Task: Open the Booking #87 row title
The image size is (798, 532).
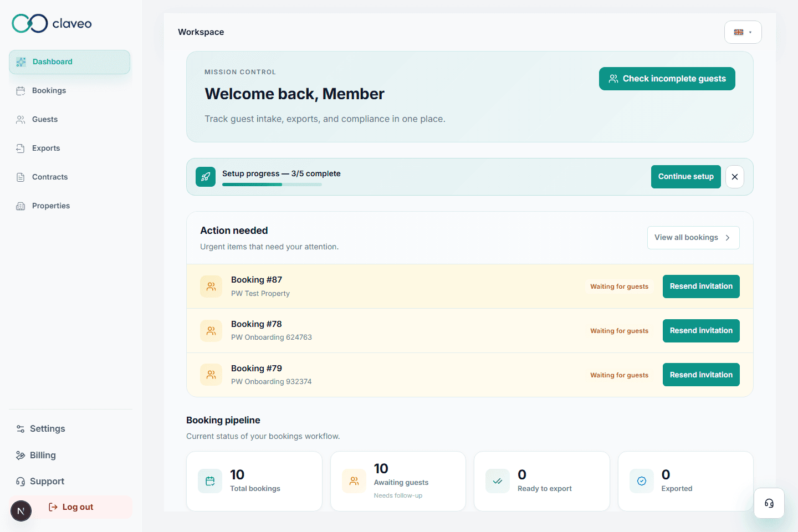Action: point(257,280)
